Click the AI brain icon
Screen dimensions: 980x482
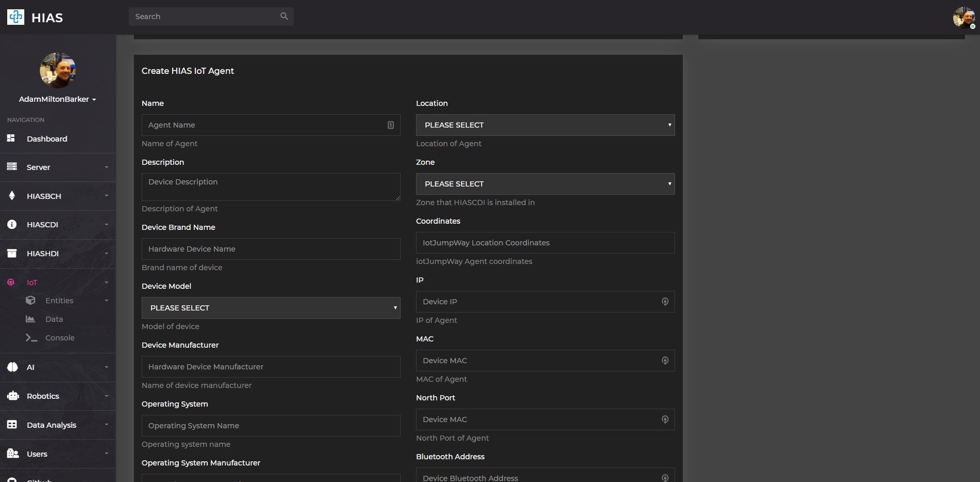pos(12,367)
